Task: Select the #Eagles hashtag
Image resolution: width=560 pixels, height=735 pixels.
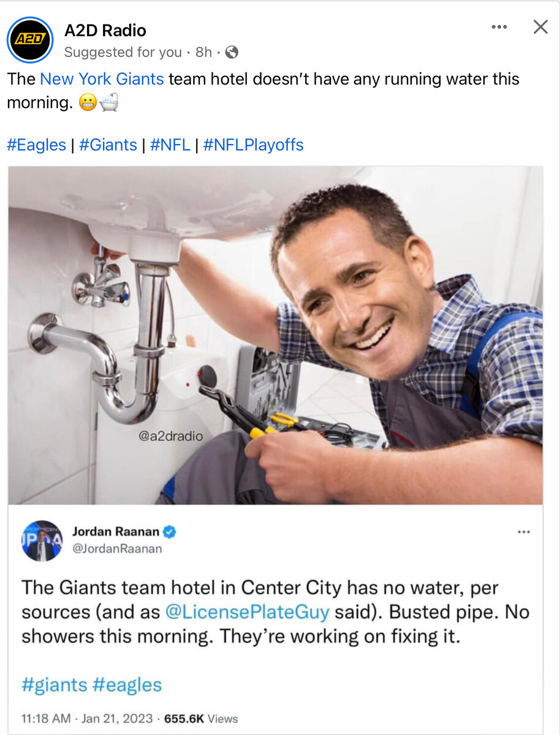Action: coord(36,145)
